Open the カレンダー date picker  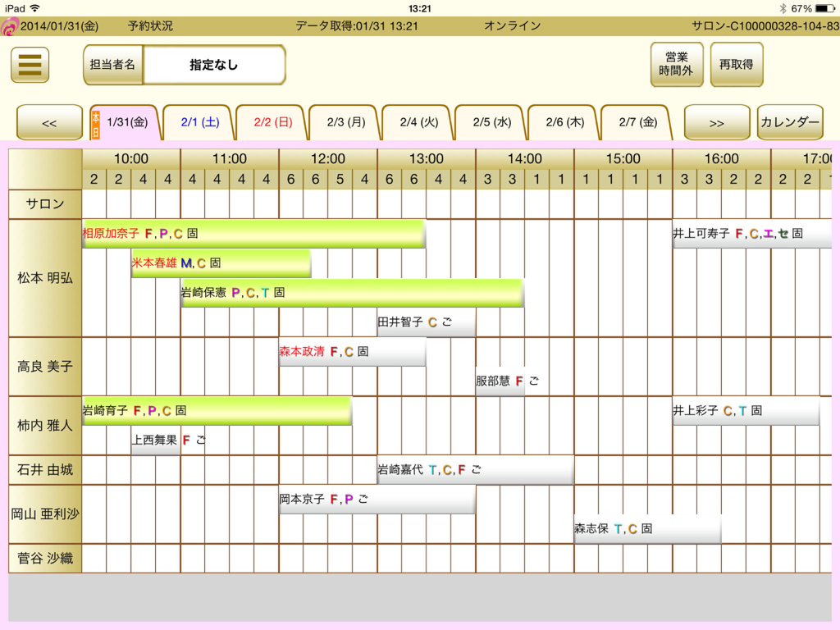(789, 123)
